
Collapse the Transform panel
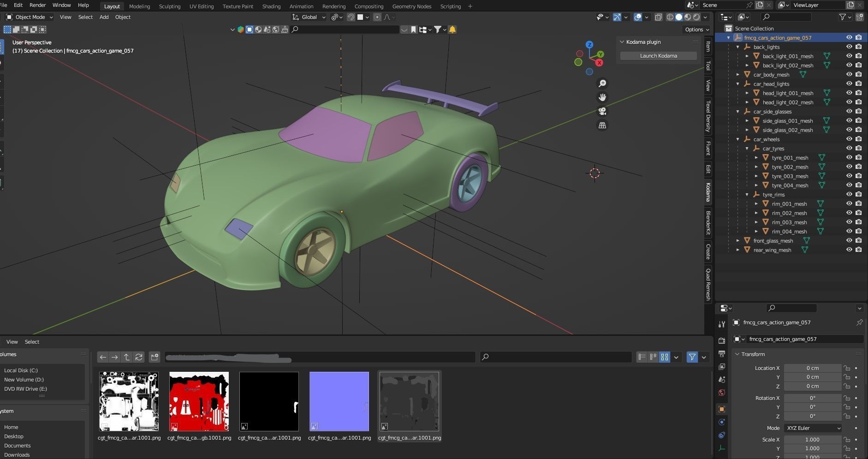[x=737, y=354]
